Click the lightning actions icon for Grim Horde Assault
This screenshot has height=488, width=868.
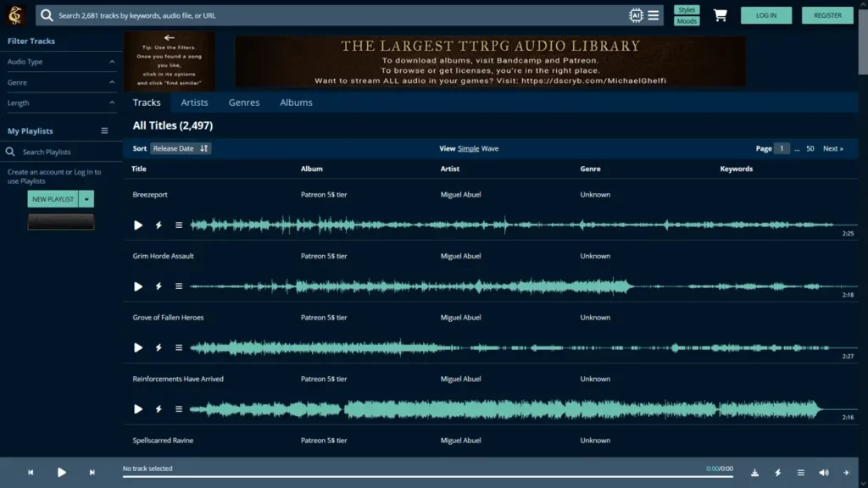(x=158, y=286)
